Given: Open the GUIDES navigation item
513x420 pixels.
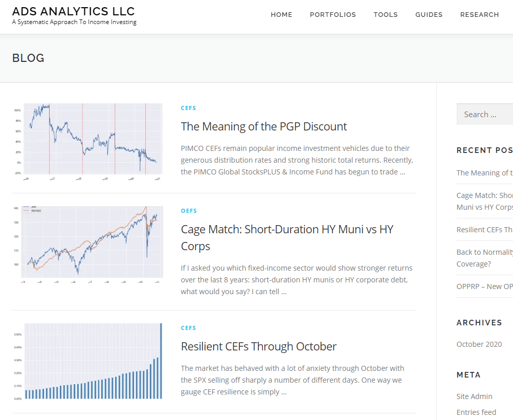Looking at the screenshot, I should tap(429, 15).
